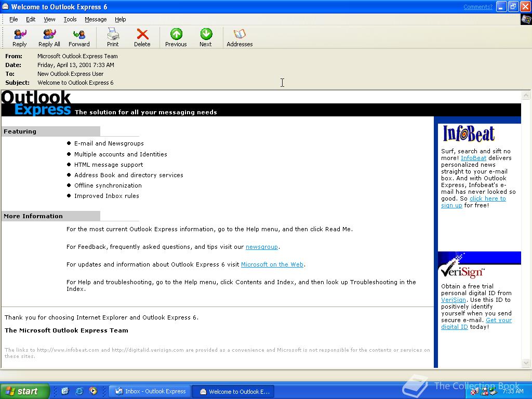
Task: Click 'Get your digital ID' link
Action: [499, 320]
